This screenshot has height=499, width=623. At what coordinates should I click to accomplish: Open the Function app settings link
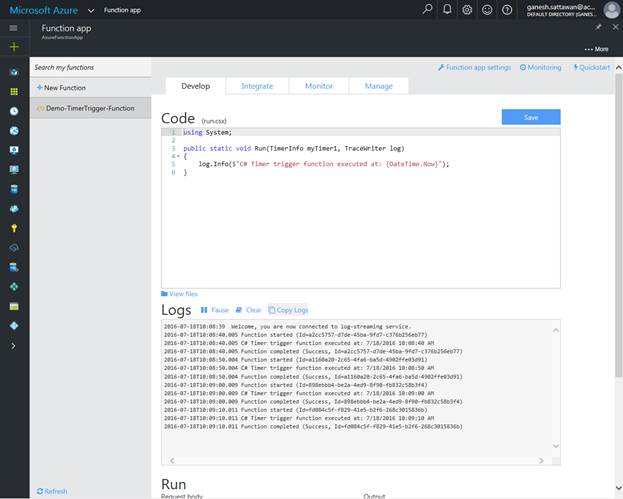tap(475, 67)
